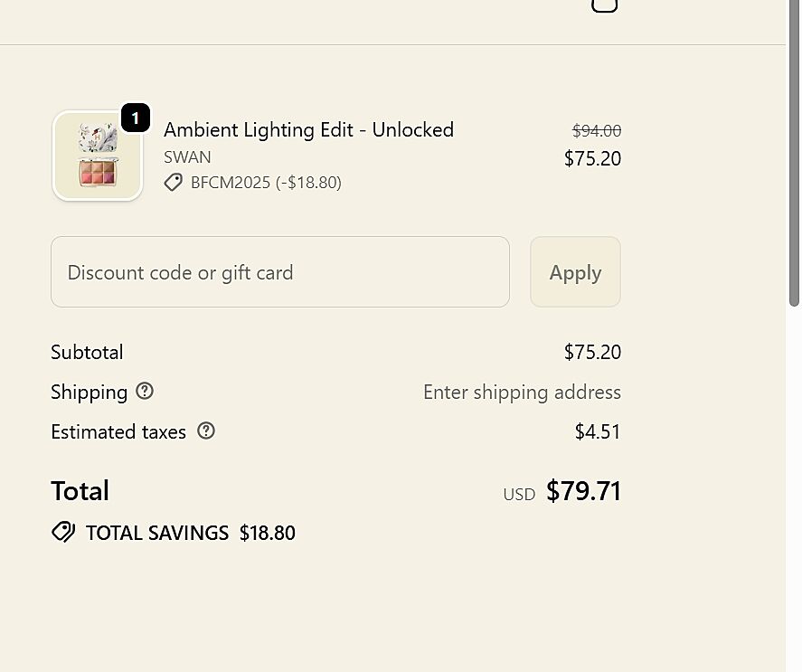Click the Total Savings tag icon
The height and width of the screenshot is (672, 802).
63,532
